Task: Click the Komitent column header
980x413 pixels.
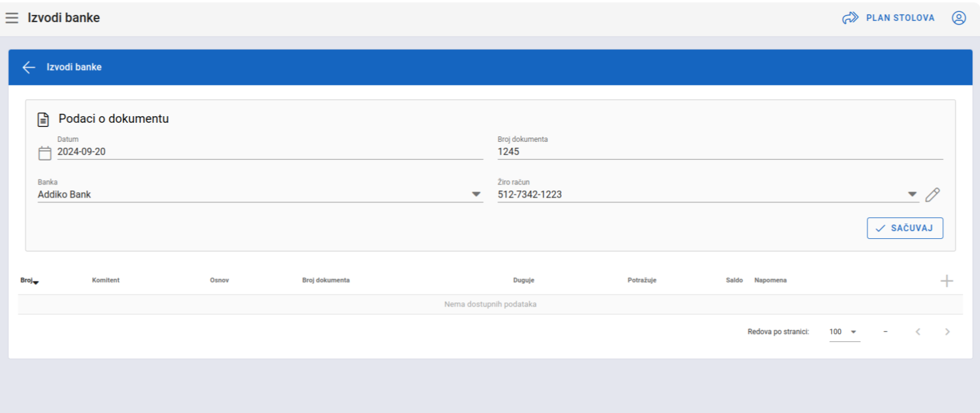Action: click(x=106, y=280)
